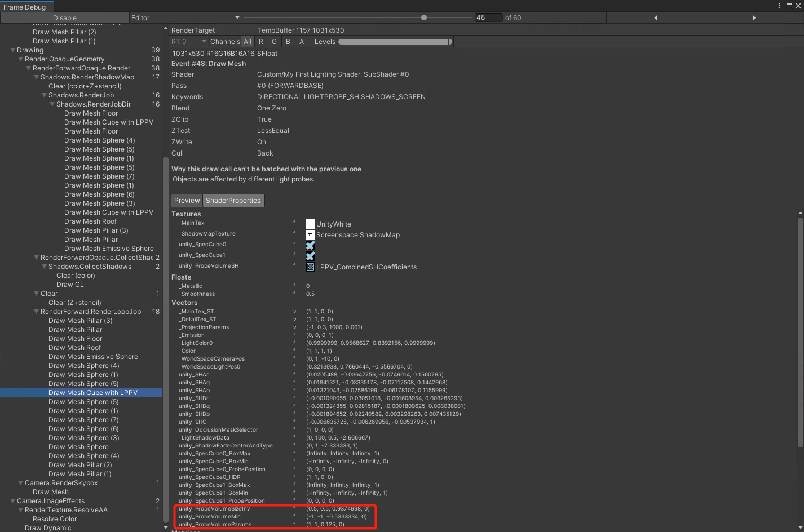Adjust the Levels range slider
Image resolution: width=804 pixels, height=532 pixels.
[x=396, y=42]
